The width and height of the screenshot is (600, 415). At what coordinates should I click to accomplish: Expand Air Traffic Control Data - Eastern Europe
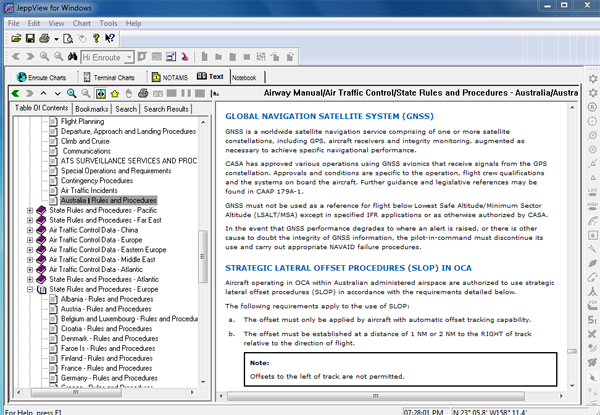click(30, 250)
